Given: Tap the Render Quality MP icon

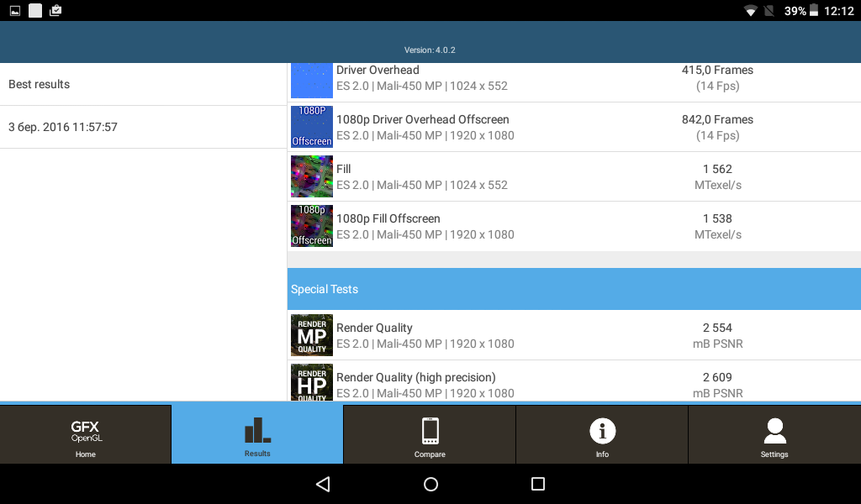Looking at the screenshot, I should tap(312, 335).
